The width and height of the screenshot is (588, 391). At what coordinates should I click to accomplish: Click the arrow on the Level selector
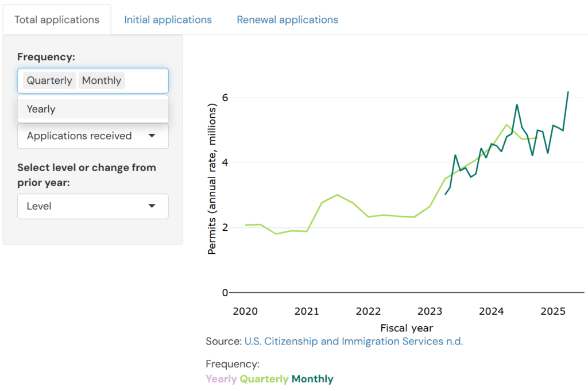pos(152,206)
